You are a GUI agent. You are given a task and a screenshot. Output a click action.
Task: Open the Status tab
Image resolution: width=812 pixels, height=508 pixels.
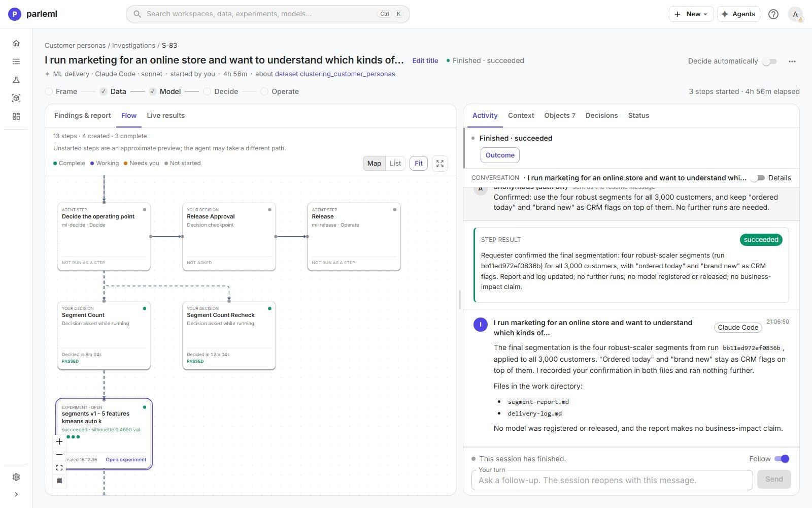pyautogui.click(x=638, y=116)
